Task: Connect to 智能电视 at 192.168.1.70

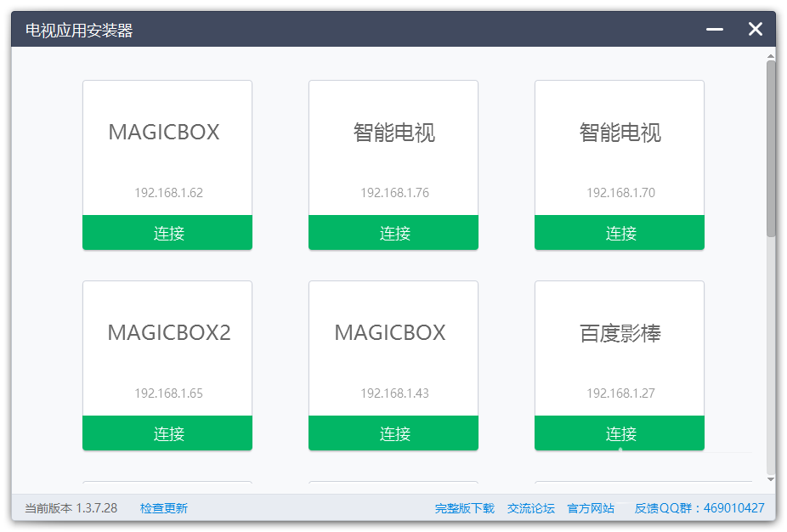Action: pyautogui.click(x=620, y=232)
